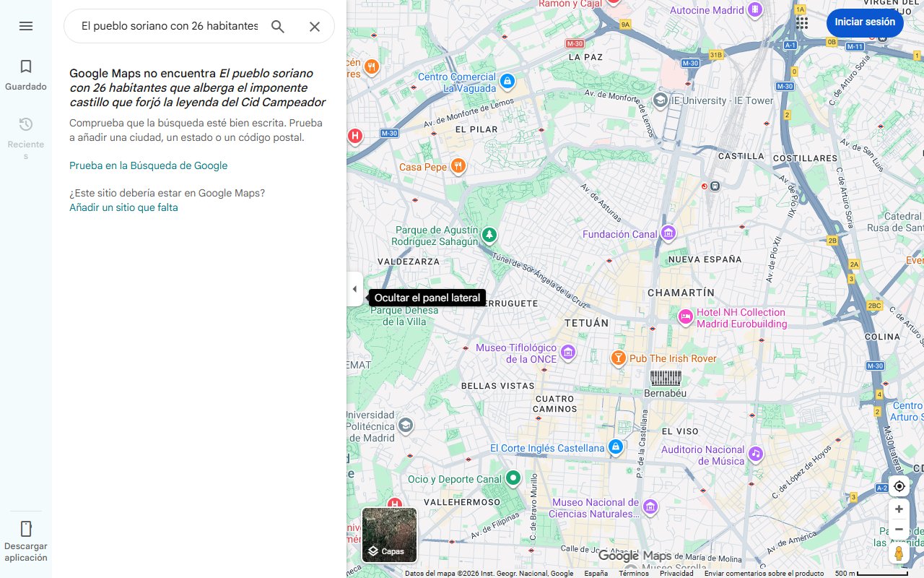Show your location with the locate icon
The width and height of the screenshot is (924, 578).
point(899,486)
